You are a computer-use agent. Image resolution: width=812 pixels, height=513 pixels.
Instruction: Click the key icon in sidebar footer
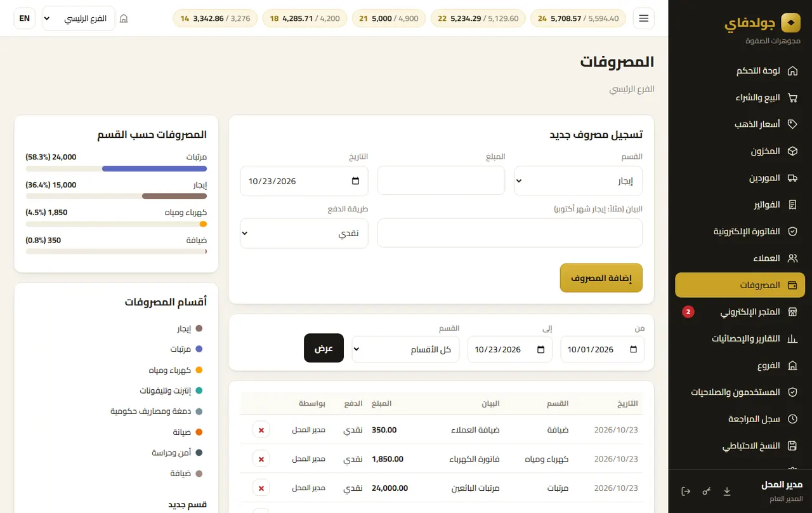coord(707,491)
